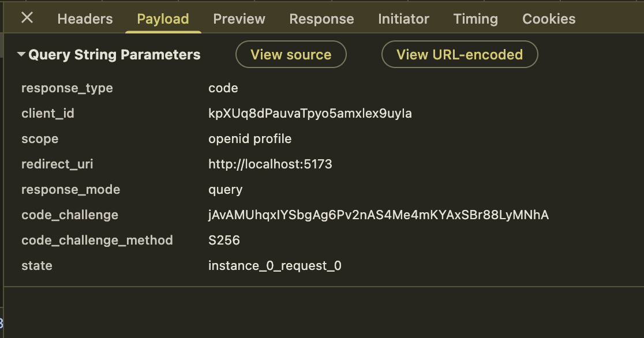Select the redirect_uri parameter name

pos(57,164)
